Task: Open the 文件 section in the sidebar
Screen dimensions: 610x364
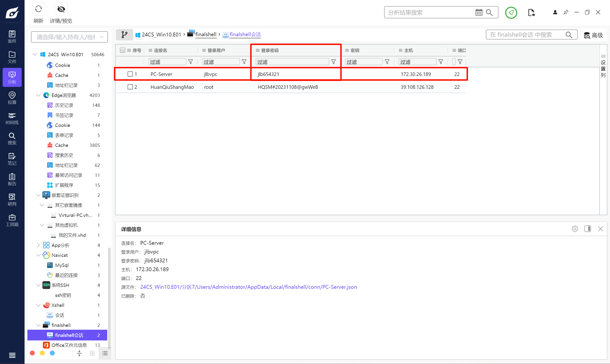Action: pyautogui.click(x=12, y=57)
